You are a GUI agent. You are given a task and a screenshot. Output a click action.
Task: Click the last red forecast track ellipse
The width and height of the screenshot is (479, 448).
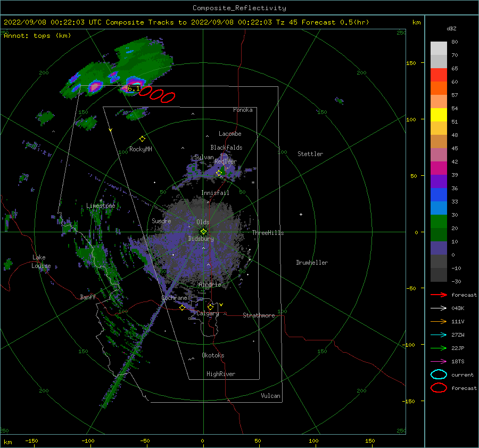(168, 97)
